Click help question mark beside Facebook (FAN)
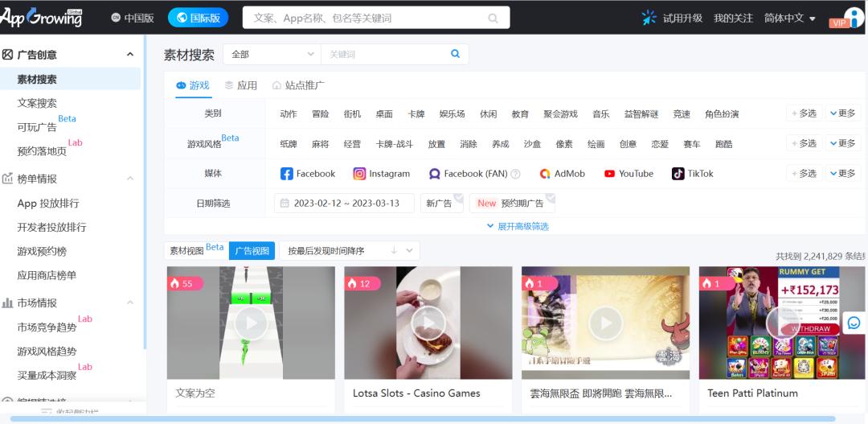 point(515,174)
